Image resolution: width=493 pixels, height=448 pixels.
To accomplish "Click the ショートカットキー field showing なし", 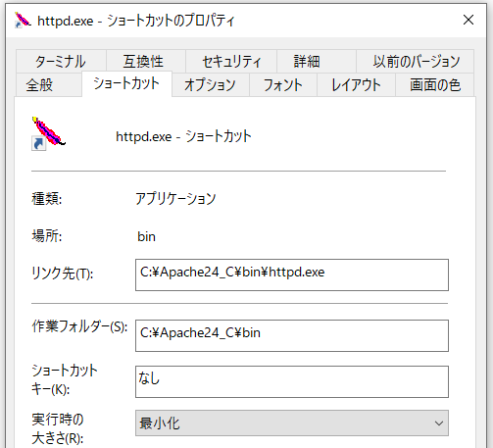I will (292, 381).
